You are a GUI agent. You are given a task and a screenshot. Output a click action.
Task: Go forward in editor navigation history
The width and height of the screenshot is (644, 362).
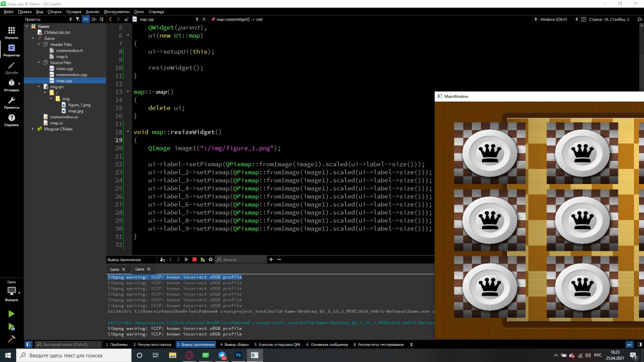pyautogui.click(x=118, y=19)
